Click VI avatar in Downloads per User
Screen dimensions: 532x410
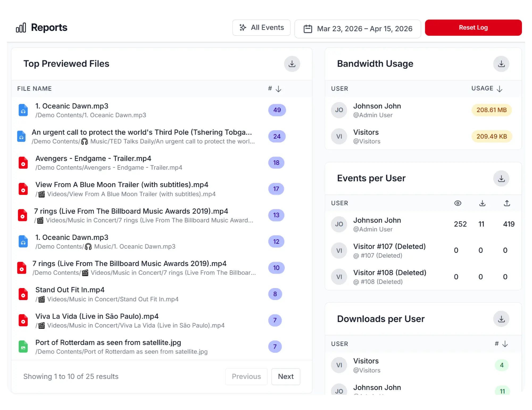tap(339, 365)
